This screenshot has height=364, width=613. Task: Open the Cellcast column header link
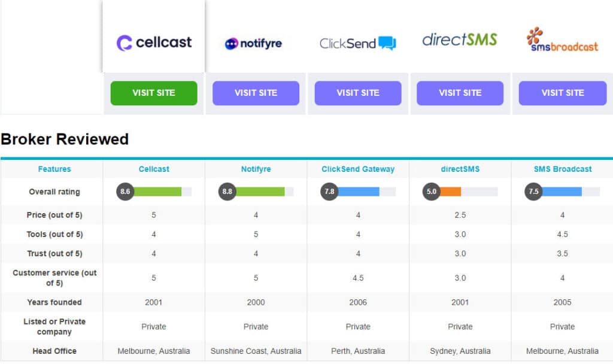(x=154, y=169)
